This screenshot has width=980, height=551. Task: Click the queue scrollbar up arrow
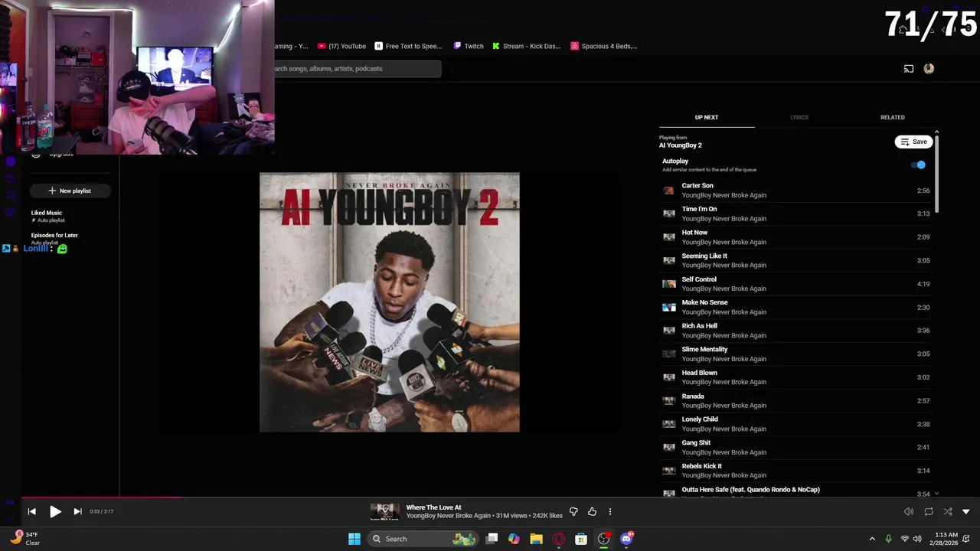(936, 133)
